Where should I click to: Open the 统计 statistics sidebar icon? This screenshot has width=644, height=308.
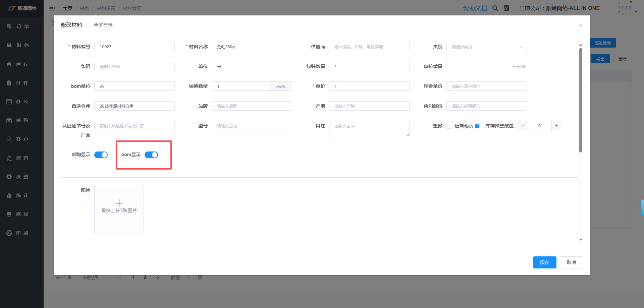point(9,195)
